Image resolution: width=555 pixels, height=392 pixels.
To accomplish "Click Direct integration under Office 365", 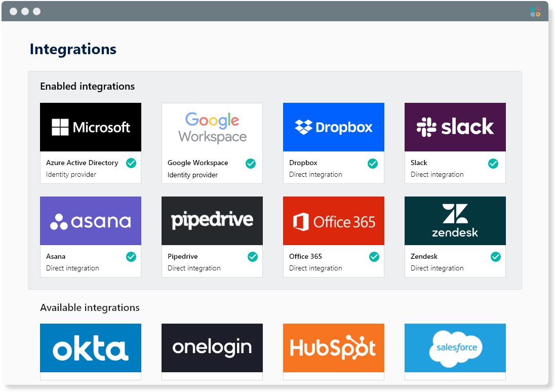I will (x=315, y=268).
